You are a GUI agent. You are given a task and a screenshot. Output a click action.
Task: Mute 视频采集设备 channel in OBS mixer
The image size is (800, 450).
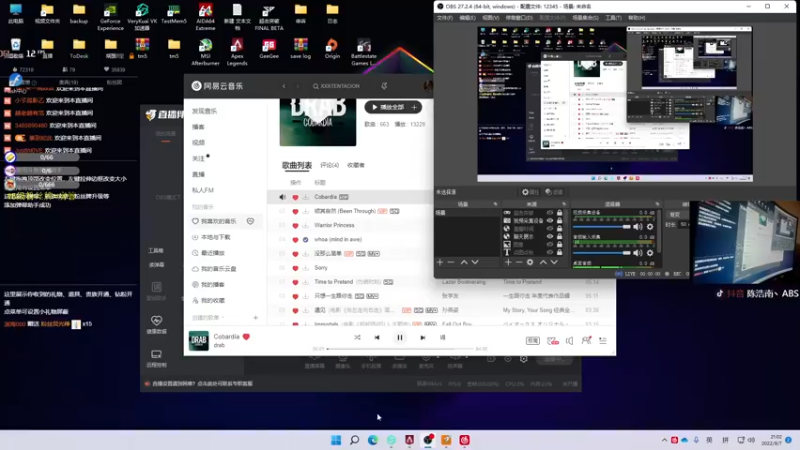pos(638,227)
